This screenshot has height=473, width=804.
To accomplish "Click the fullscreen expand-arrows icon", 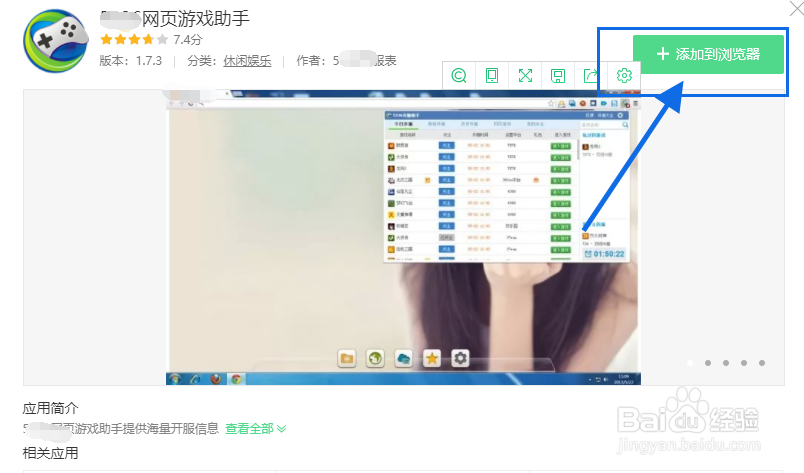I will [x=525, y=76].
